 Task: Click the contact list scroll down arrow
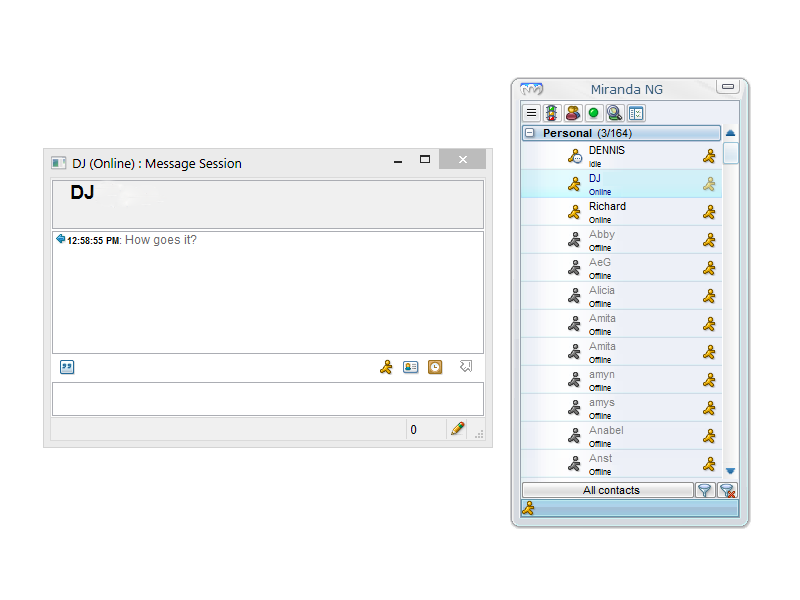pyautogui.click(x=730, y=470)
